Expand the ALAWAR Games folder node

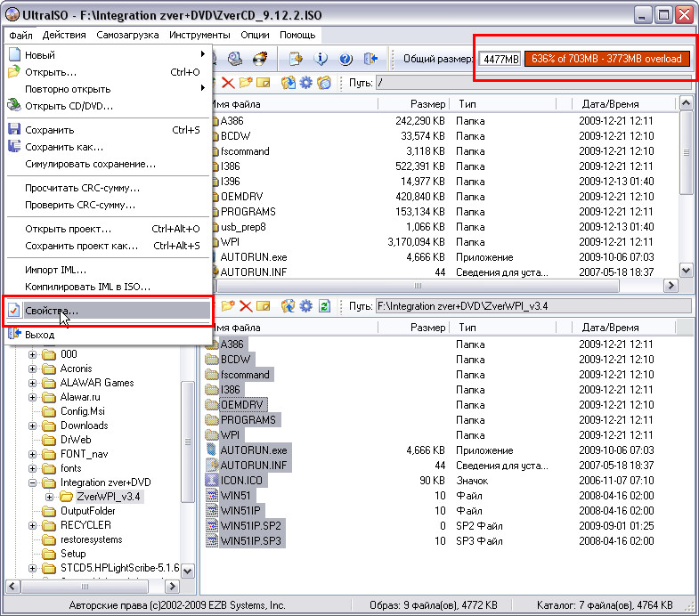pos(33,384)
